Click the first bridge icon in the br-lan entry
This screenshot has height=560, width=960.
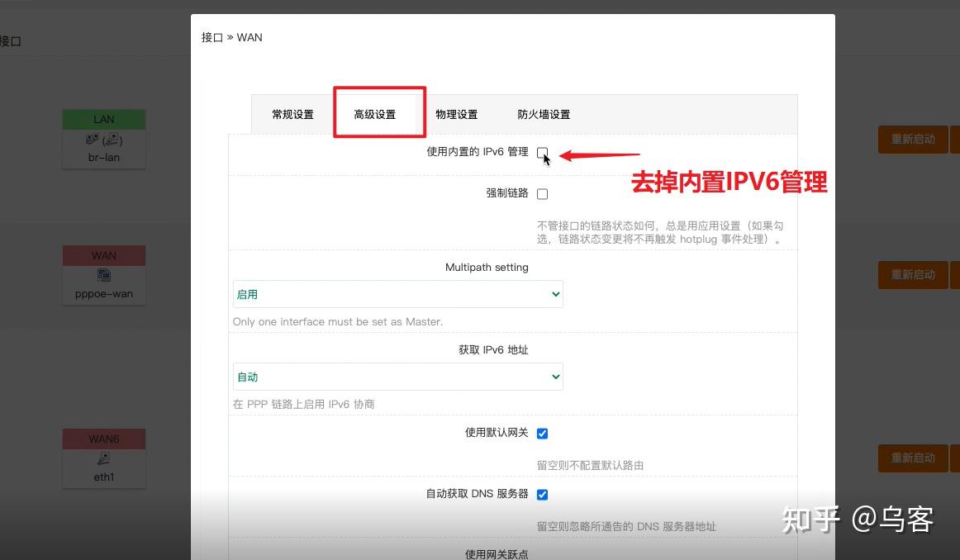click(x=92, y=139)
